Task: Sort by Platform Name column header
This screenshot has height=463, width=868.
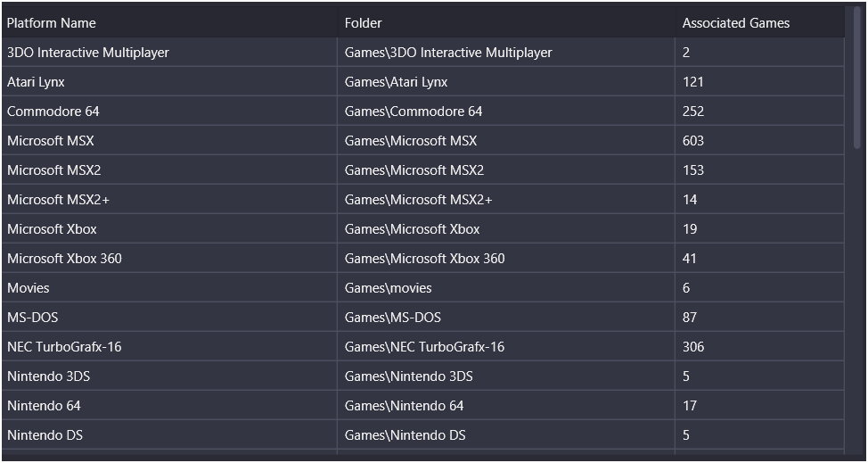Action: pyautogui.click(x=168, y=22)
